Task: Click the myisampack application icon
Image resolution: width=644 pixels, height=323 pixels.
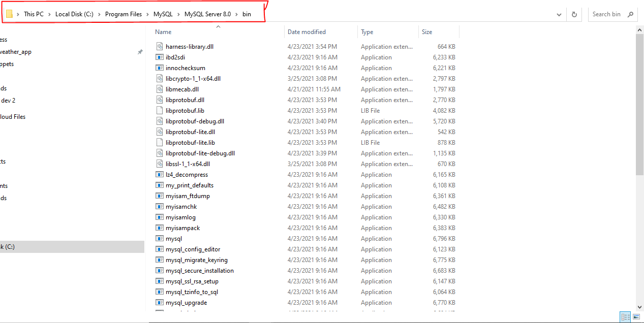Action: [x=159, y=228]
